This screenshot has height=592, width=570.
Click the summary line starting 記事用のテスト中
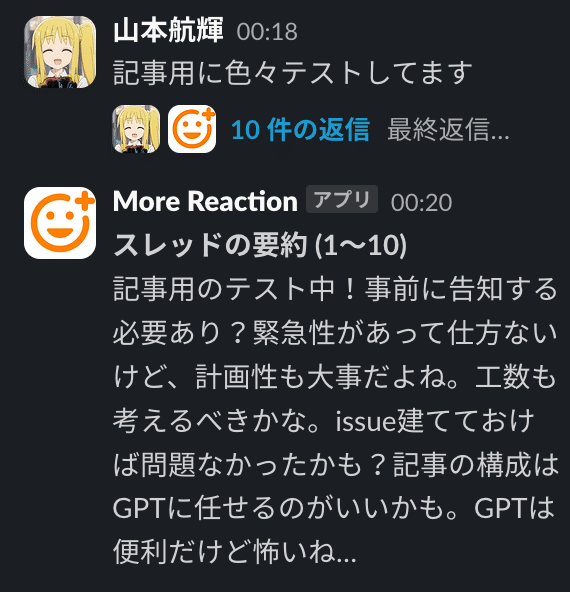click(x=336, y=289)
